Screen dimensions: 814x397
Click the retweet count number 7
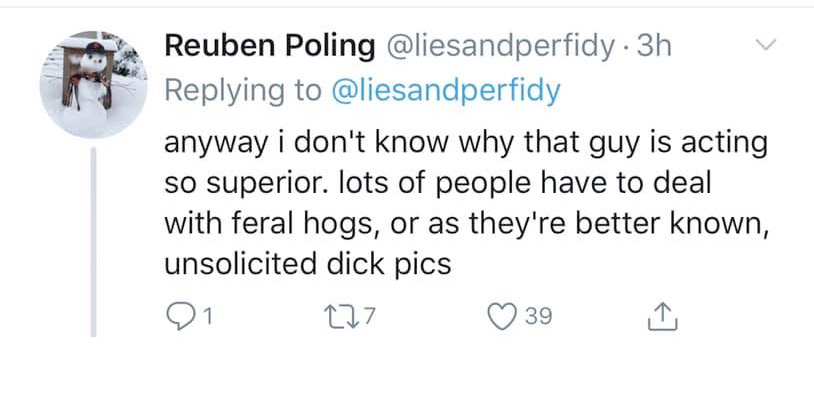coord(368,316)
